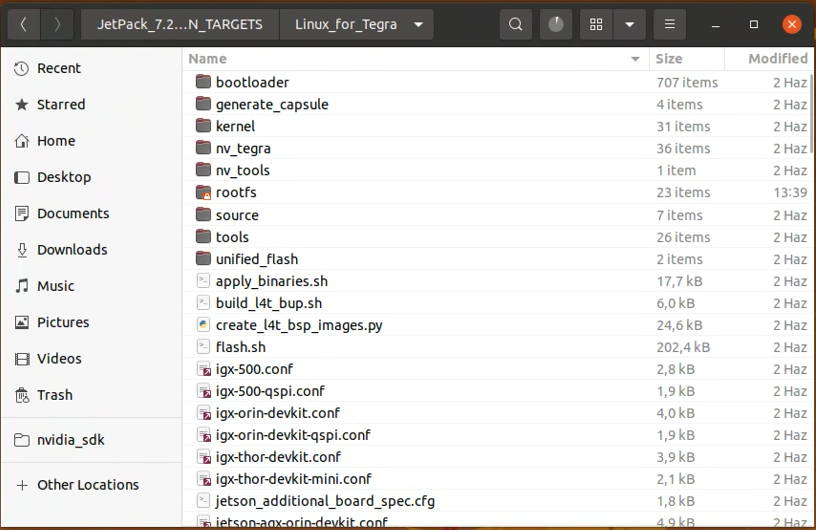
Task: Click the house icon next to Home
Action: pos(21,141)
